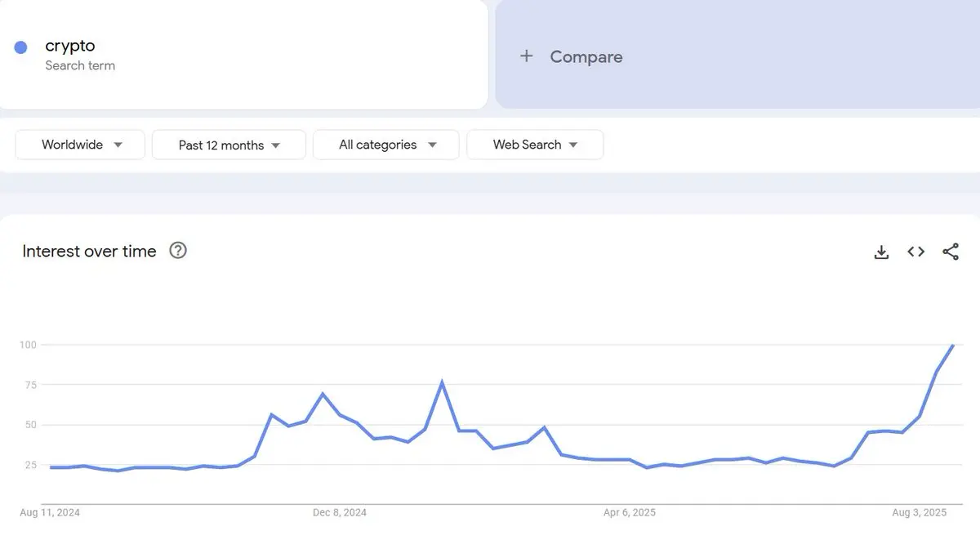
Task: Select the Aug 3, 2025 axis label
Action: pyautogui.click(x=920, y=513)
